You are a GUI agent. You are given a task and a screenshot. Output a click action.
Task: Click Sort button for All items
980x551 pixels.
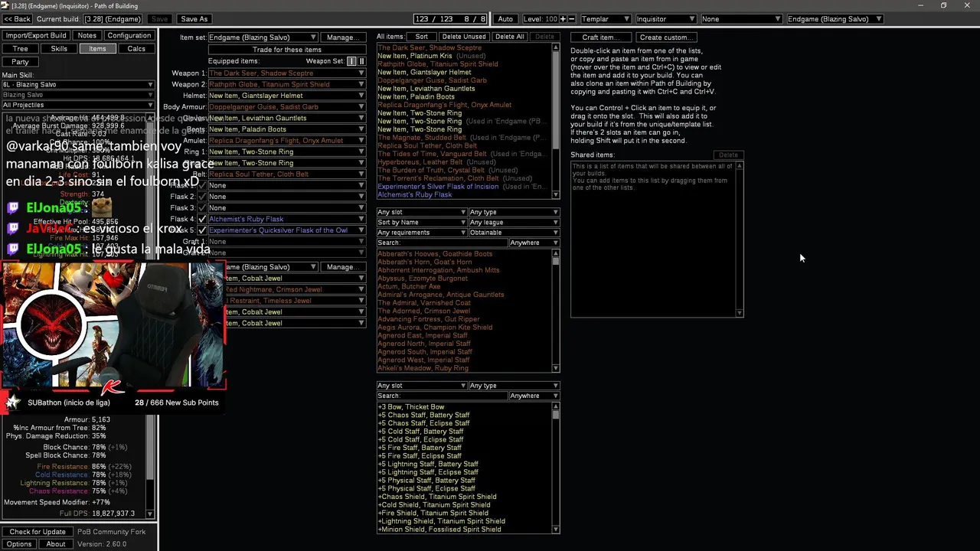pyautogui.click(x=422, y=37)
